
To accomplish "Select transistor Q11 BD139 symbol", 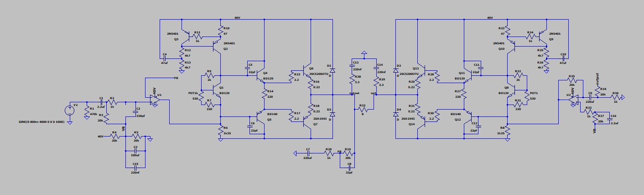I will (467, 75).
